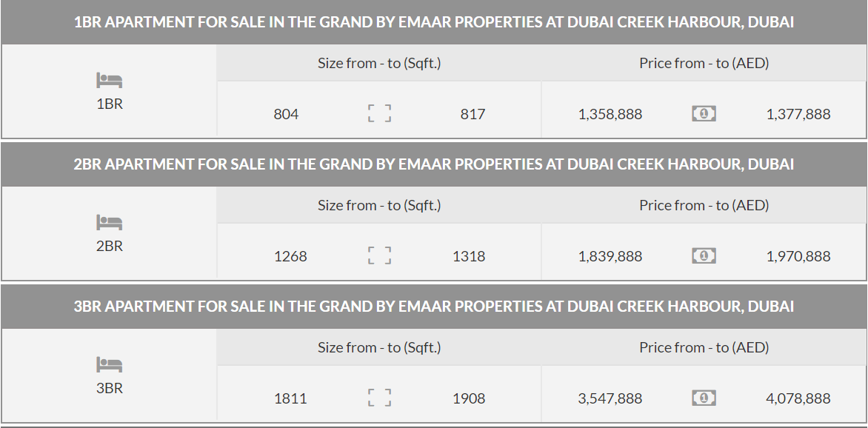Click the bed icon in 3BR row
The height and width of the screenshot is (428, 868).
(109, 364)
